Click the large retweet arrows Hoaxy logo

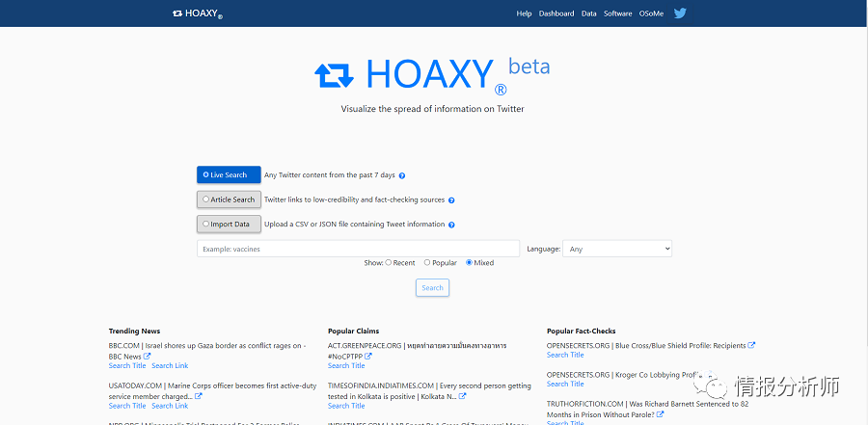coord(334,76)
